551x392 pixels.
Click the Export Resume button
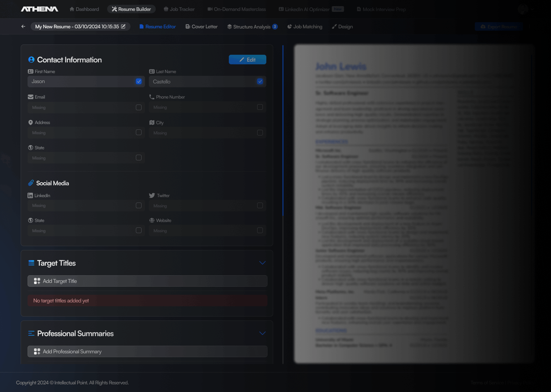(499, 26)
